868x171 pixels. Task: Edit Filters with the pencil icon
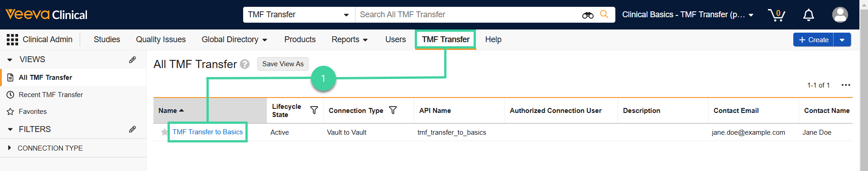[x=132, y=129]
